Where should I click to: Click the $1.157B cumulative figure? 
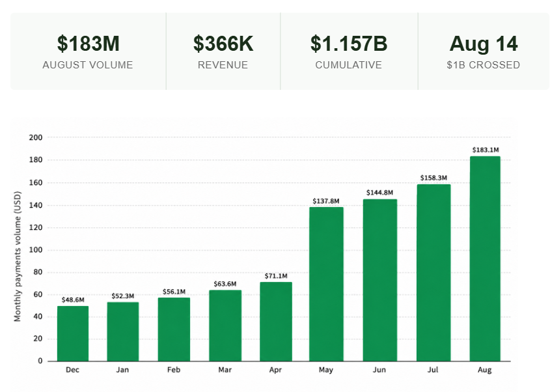coord(349,44)
